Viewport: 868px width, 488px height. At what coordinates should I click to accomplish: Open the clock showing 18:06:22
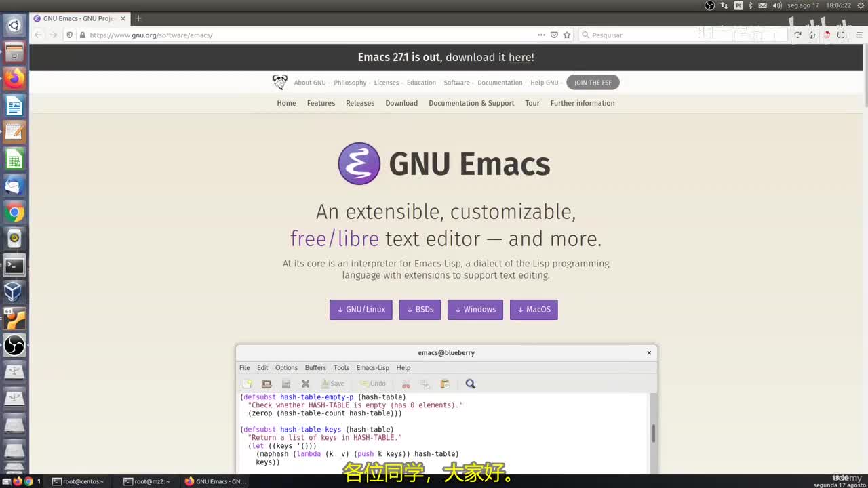(838, 5)
